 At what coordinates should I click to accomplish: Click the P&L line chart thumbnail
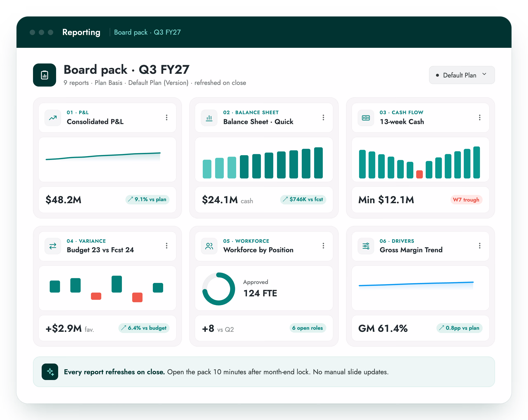(x=107, y=159)
